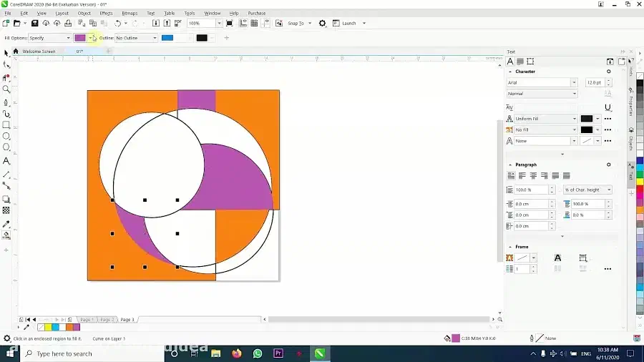Screen dimensions: 644x362
Task: Switch to the Welcome Screen tab
Action: click(39, 52)
